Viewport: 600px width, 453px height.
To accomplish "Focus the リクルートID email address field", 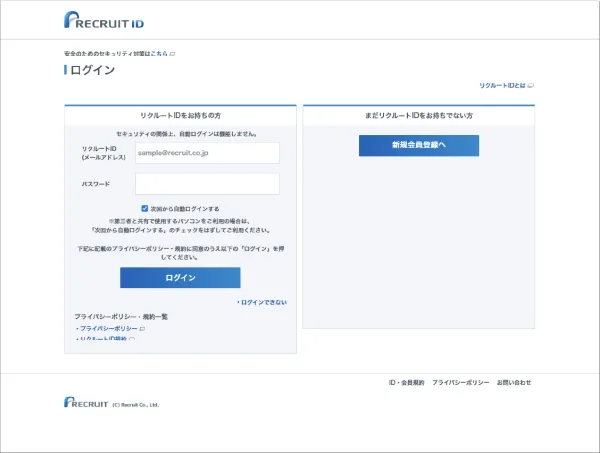I will coord(207,152).
